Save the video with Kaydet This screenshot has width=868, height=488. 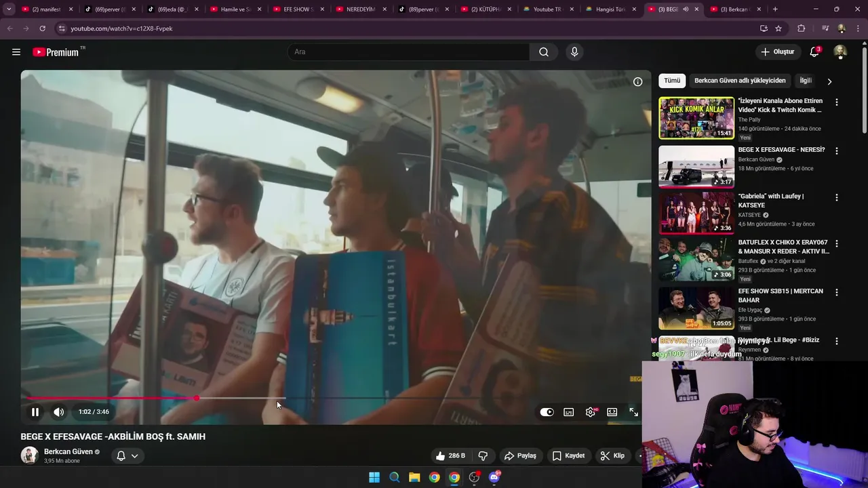[568, 455]
